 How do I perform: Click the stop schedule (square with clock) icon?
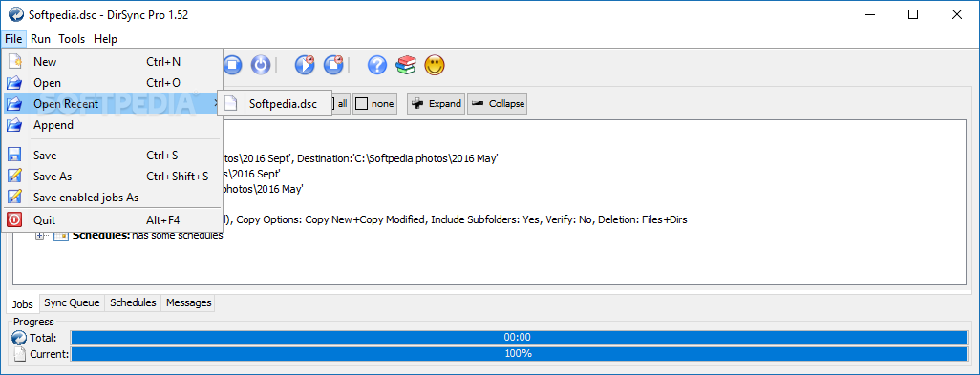point(333,64)
